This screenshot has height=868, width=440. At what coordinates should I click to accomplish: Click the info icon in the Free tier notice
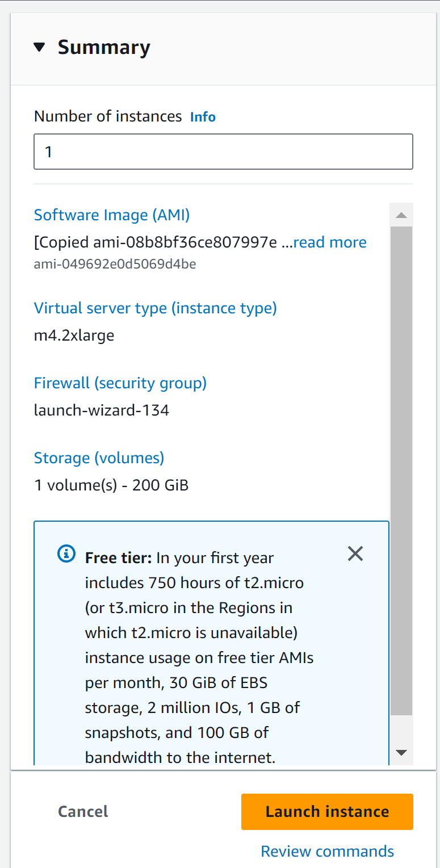point(66,553)
